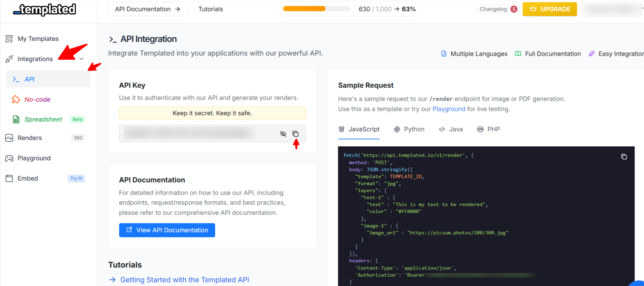This screenshot has width=644, height=286.
Task: Click the API terminal prompt icon in sidebar
Action: tap(16, 79)
